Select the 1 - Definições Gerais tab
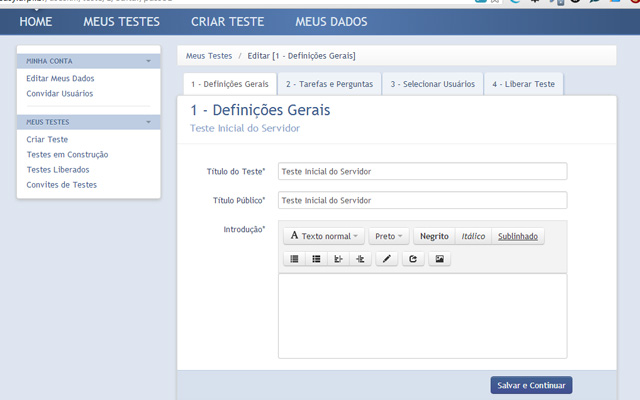Image resolution: width=640 pixels, height=400 pixels. pyautogui.click(x=230, y=84)
